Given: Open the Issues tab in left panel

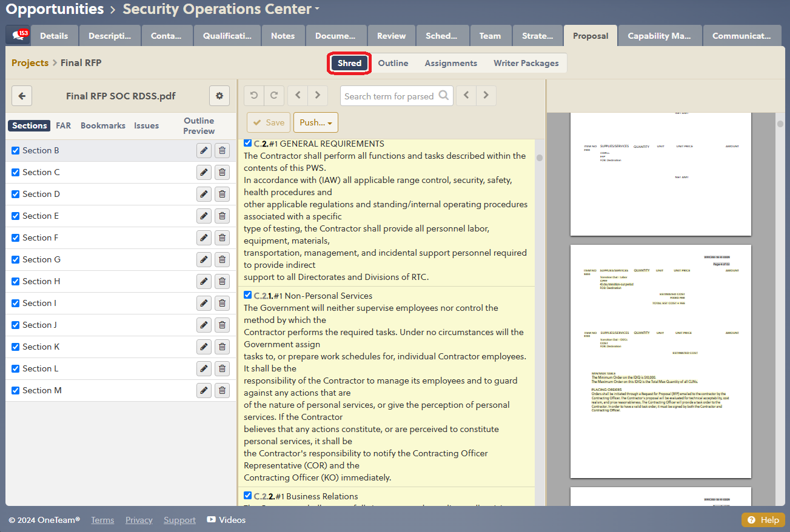Looking at the screenshot, I should pos(146,125).
